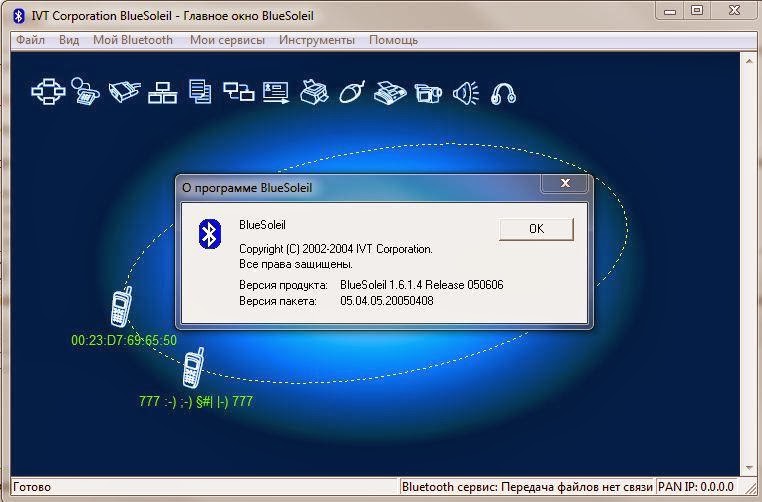This screenshot has height=502, width=762.
Task: Open the Вид menu
Action: coord(69,40)
